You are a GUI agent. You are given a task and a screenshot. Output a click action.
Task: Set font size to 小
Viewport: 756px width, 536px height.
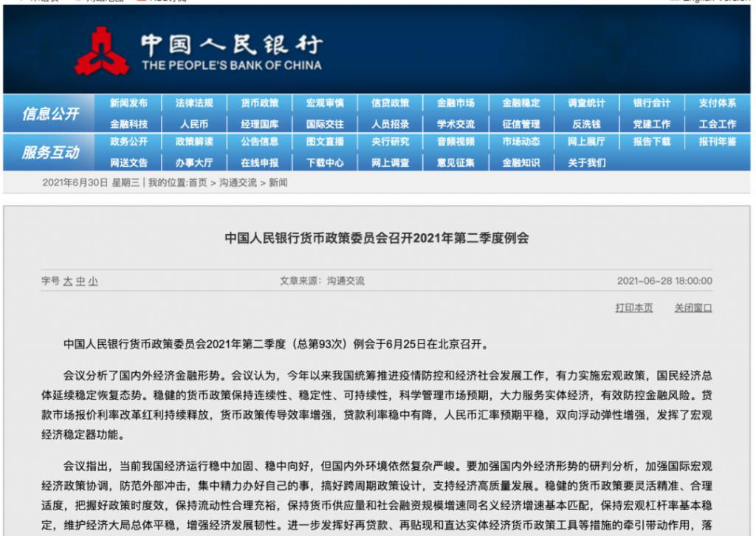[92, 281]
